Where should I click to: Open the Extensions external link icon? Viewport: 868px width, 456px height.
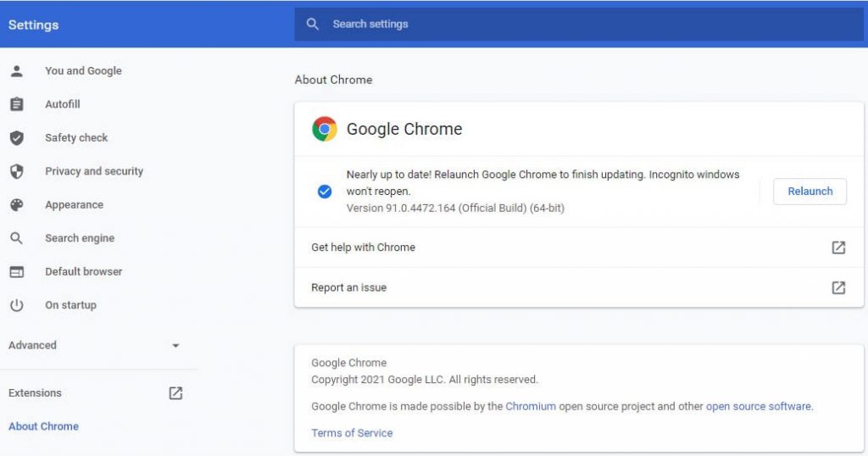(175, 393)
